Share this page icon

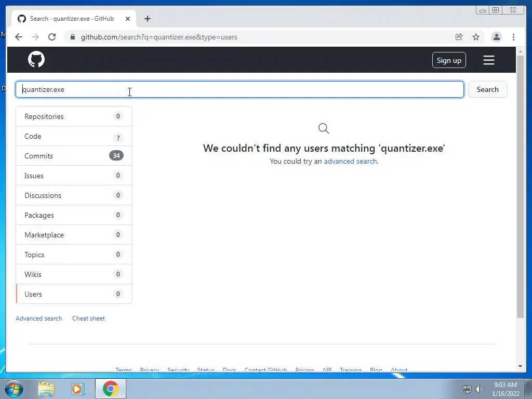[x=459, y=37]
